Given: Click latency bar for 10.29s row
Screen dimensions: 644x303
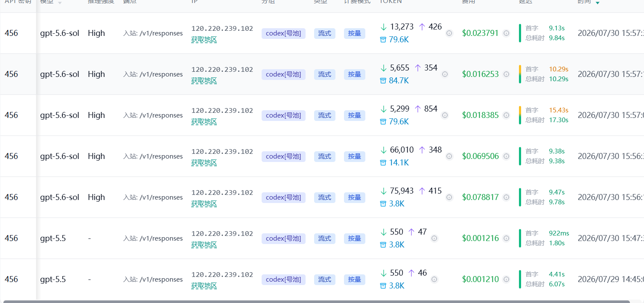Looking at the screenshot, I should click(x=520, y=74).
